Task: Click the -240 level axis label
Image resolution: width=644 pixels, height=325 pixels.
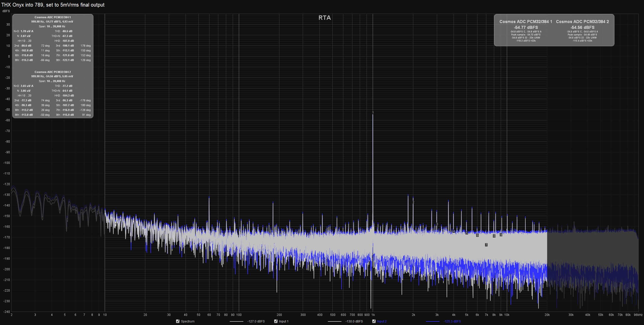Action: tap(7, 312)
